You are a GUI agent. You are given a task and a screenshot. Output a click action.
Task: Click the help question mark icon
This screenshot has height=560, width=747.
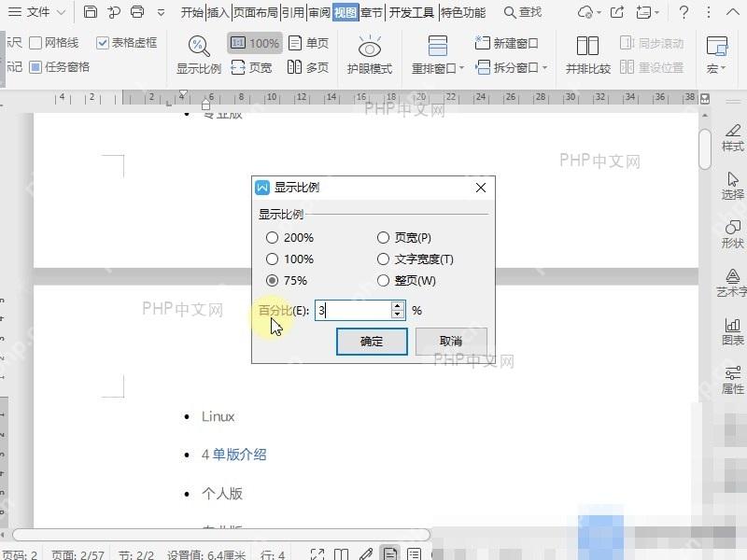point(684,12)
